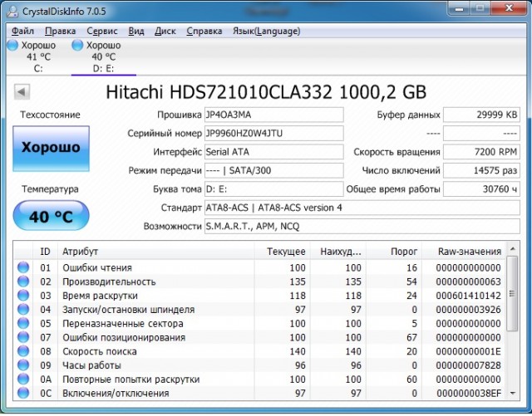Select the Переназначенные сектора row
532x416 pixels.
tap(260, 323)
